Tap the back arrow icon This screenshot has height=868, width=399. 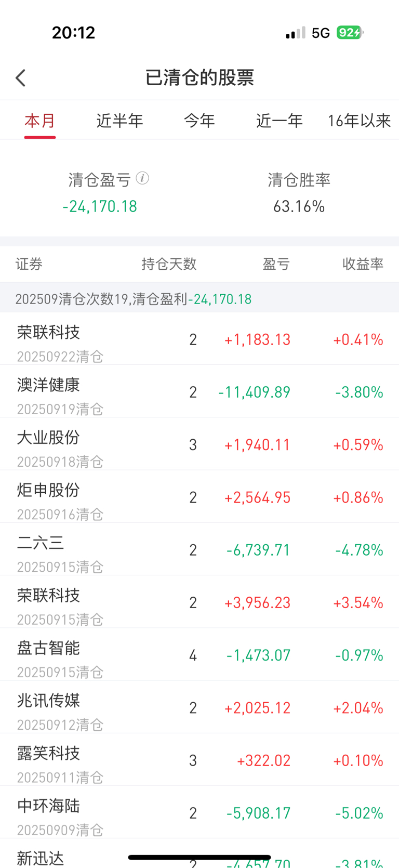pyautogui.click(x=21, y=78)
